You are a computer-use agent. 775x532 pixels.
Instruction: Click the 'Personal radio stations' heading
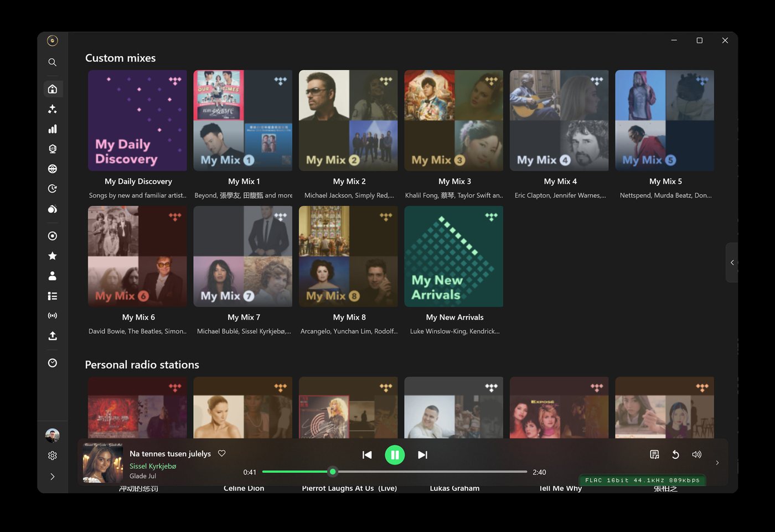click(142, 365)
